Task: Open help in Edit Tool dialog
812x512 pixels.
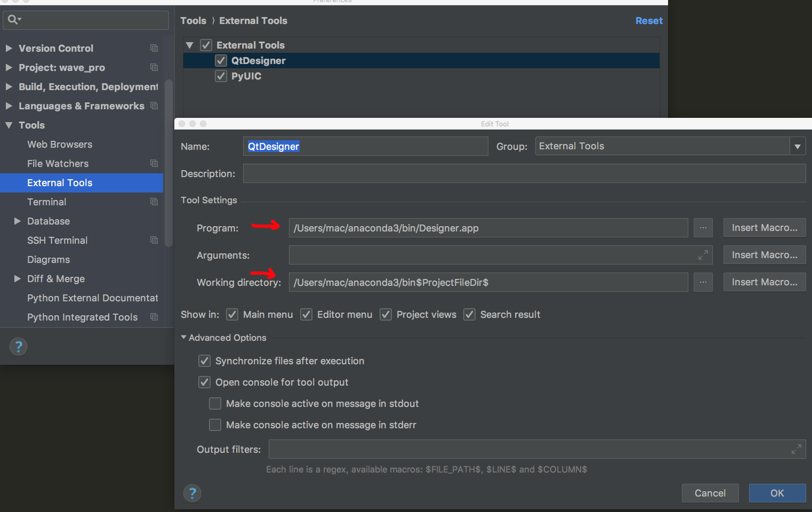Action: coord(192,493)
